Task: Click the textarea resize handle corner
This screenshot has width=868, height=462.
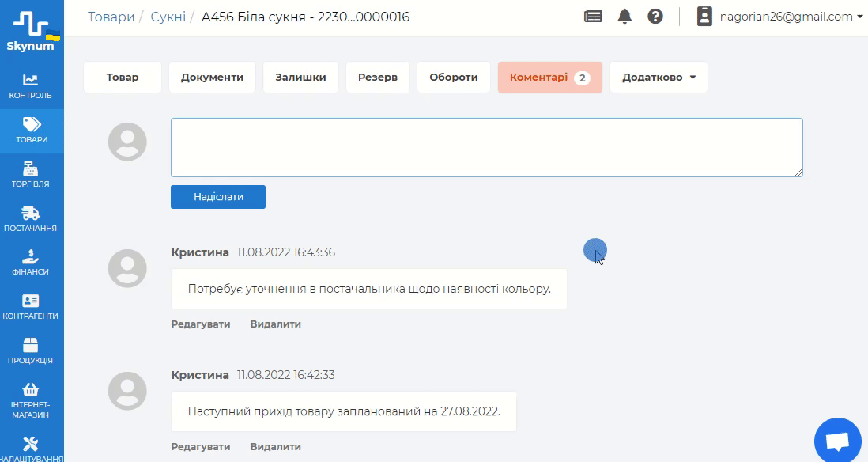Action: click(798, 172)
